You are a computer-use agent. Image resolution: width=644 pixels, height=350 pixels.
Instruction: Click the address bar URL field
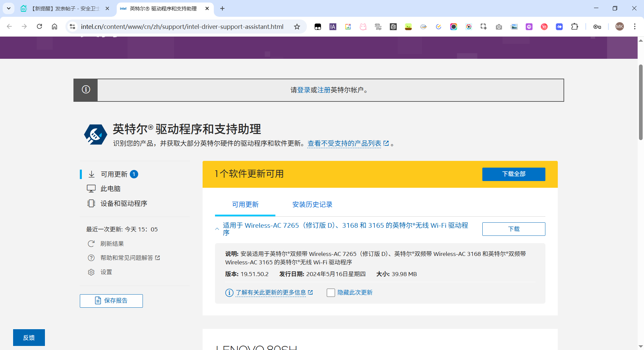(x=182, y=27)
